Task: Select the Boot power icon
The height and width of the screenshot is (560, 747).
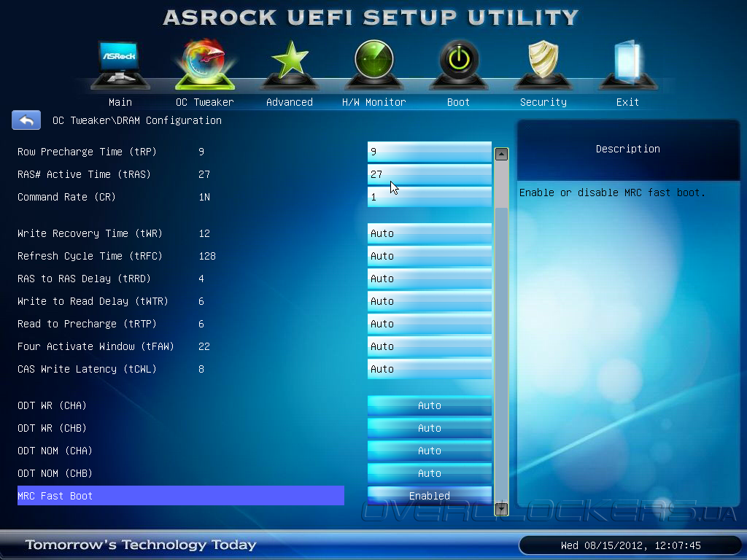Action: [459, 65]
